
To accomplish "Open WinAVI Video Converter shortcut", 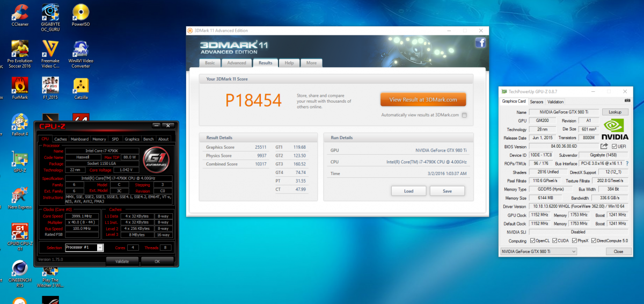I will coord(80,55).
